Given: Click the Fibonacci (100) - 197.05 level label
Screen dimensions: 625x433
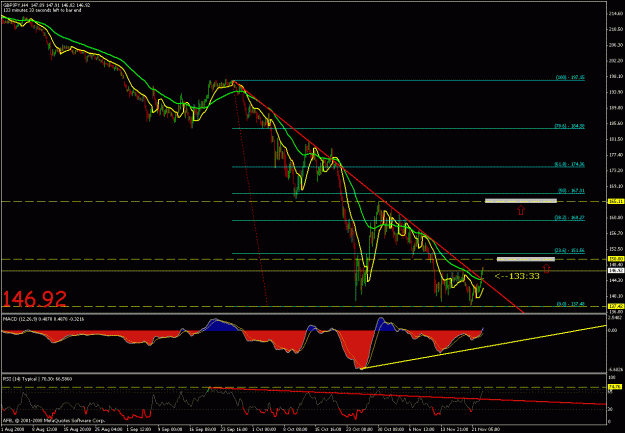Looking at the screenshot, I should coord(570,78).
